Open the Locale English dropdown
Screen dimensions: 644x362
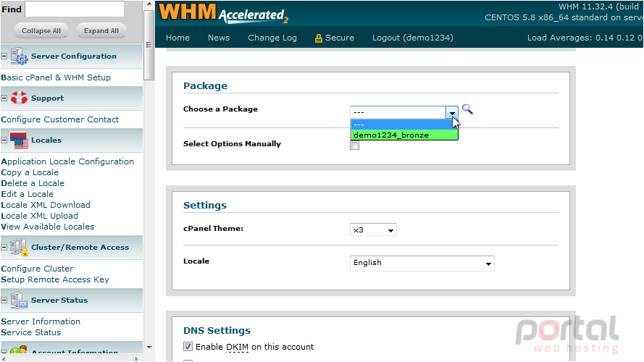(x=422, y=263)
